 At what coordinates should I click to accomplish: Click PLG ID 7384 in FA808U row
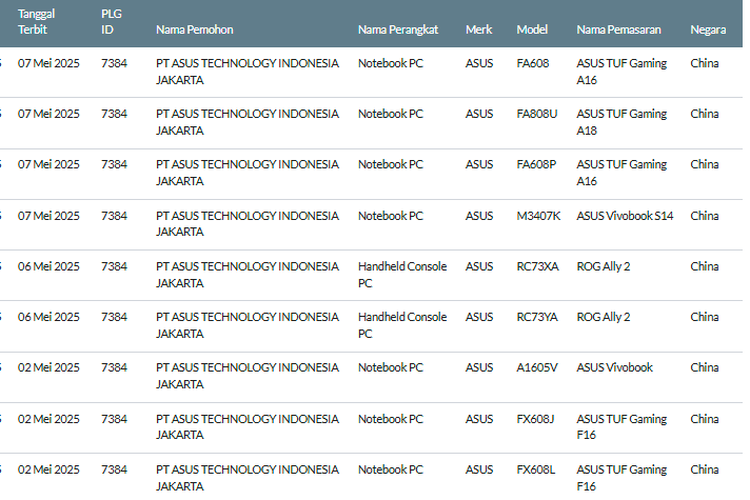[x=114, y=114]
